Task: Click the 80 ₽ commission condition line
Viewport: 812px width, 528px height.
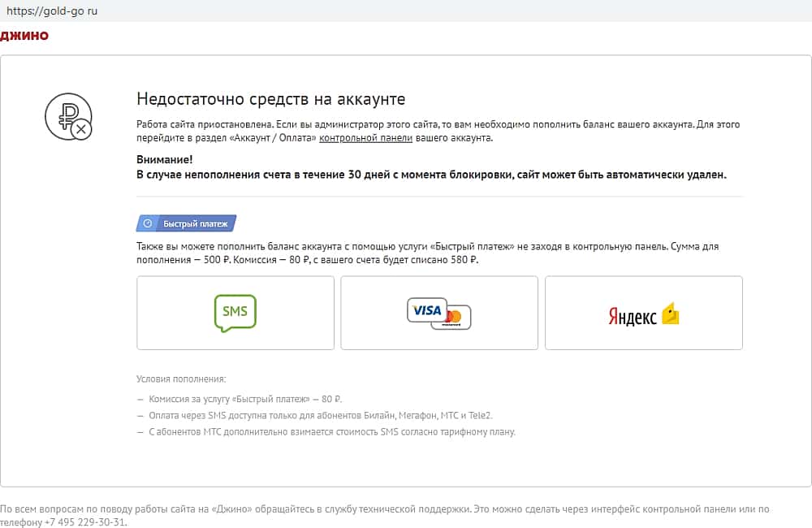Action: coord(245,399)
